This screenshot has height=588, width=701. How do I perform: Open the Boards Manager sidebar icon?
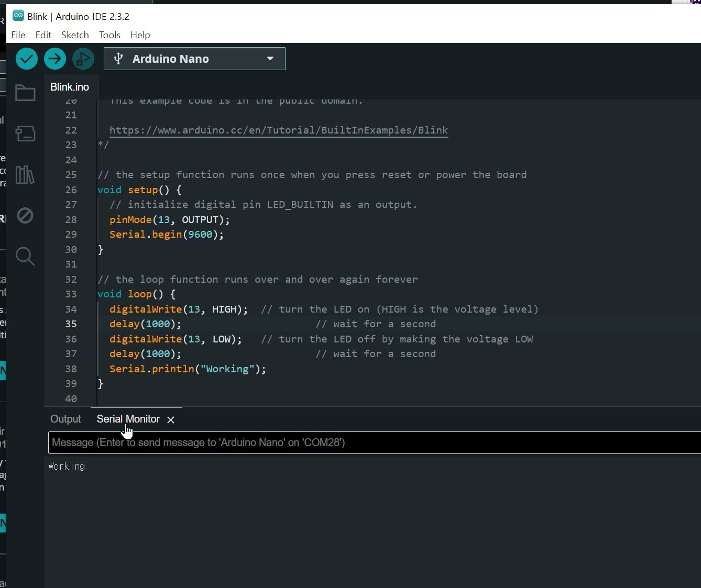click(x=25, y=134)
